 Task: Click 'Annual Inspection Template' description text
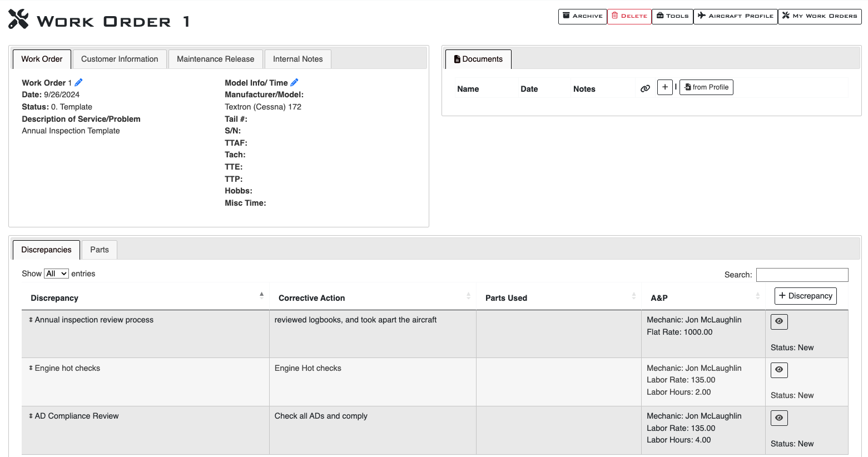(71, 131)
